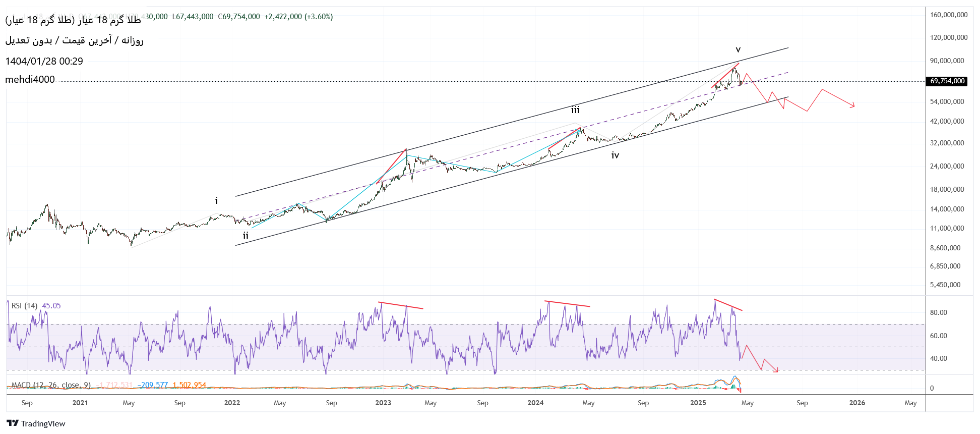This screenshot has width=980, height=434.
Task: Click the current price label 69,754,000
Action: click(947, 81)
